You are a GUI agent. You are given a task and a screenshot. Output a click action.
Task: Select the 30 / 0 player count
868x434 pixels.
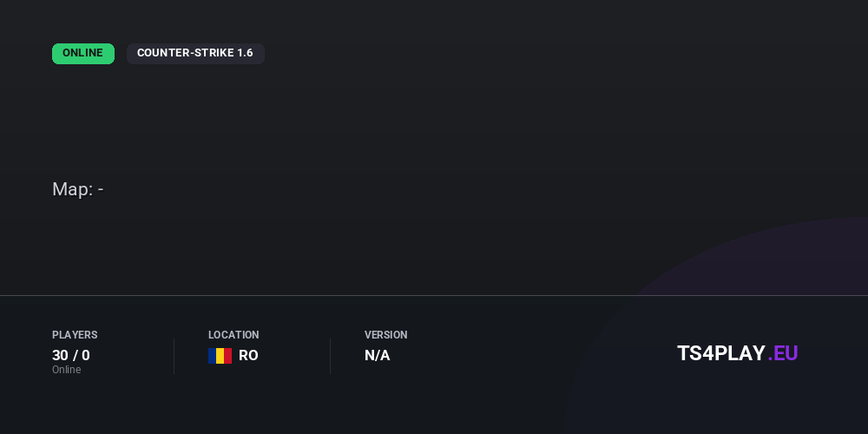[71, 355]
